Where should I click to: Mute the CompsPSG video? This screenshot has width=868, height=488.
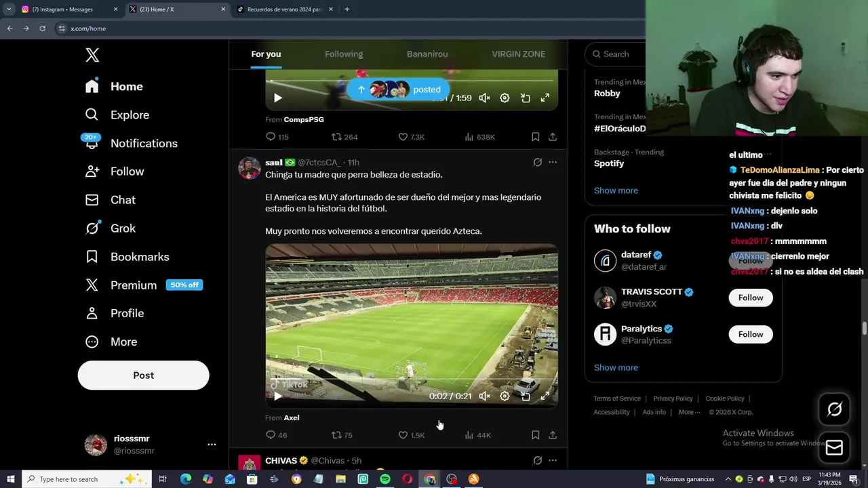click(x=484, y=98)
